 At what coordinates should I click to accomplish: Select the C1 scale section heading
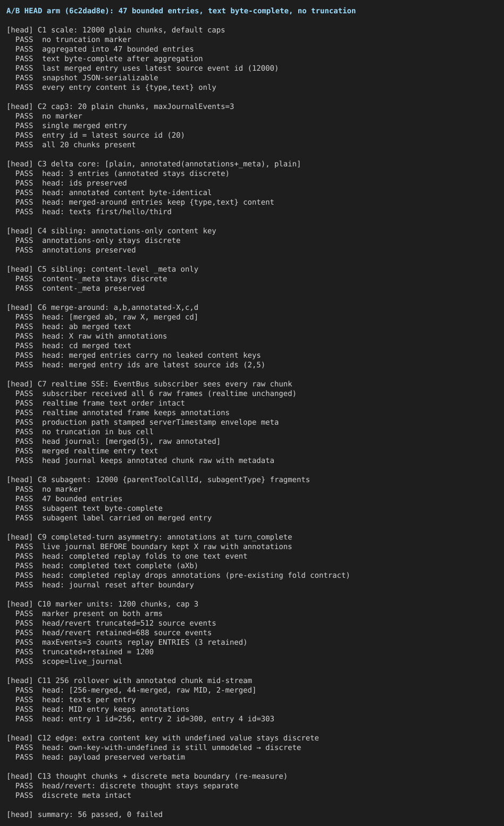116,30
